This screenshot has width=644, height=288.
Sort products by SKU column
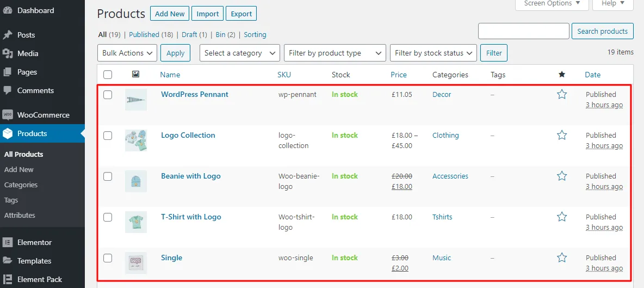tap(284, 75)
